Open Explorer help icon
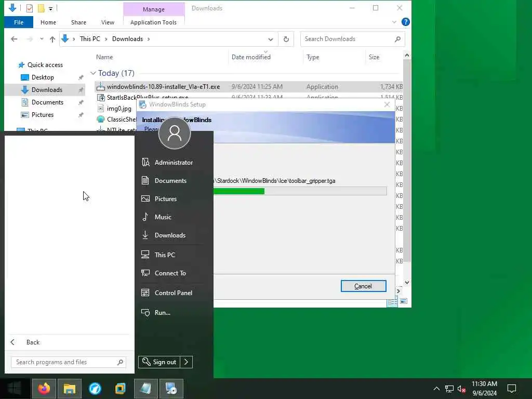The height and width of the screenshot is (399, 532). pos(405,22)
